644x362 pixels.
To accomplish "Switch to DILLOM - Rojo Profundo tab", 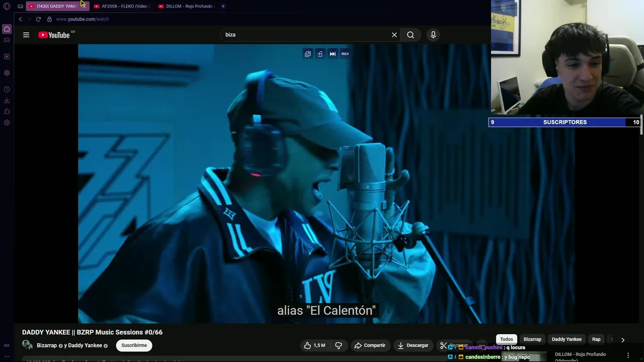I will coord(185,6).
